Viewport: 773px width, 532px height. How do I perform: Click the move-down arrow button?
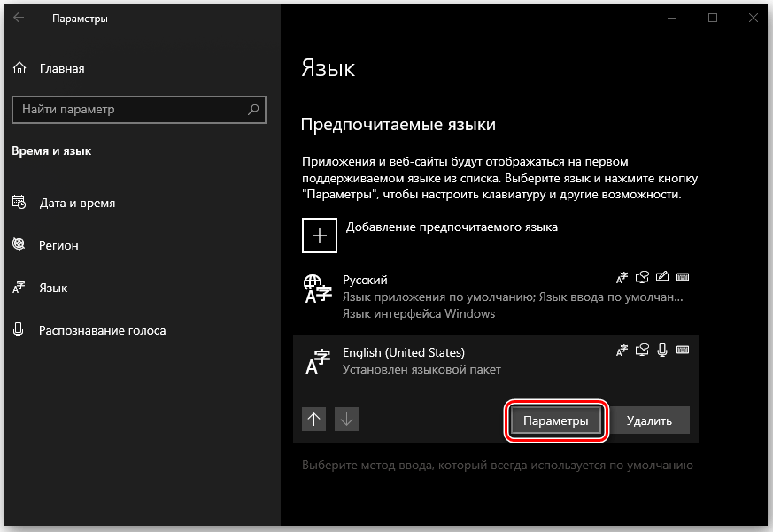coord(346,419)
